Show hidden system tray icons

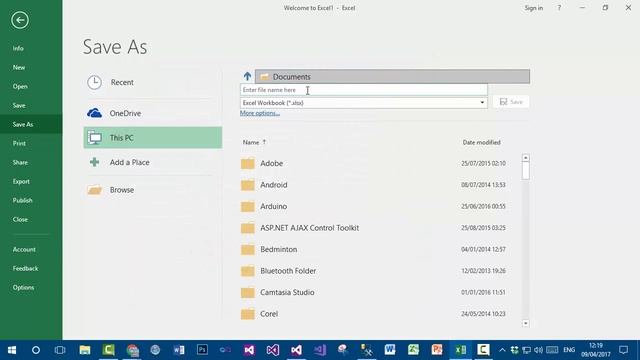(502, 350)
